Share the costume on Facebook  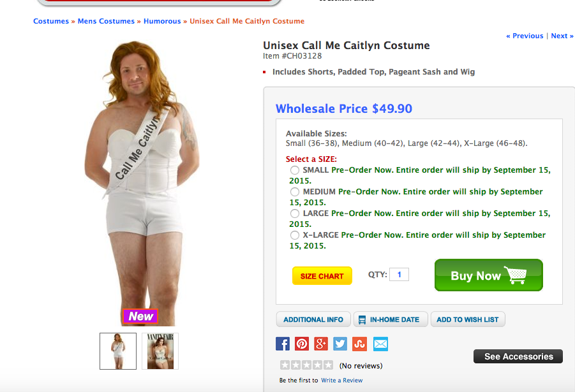(283, 344)
